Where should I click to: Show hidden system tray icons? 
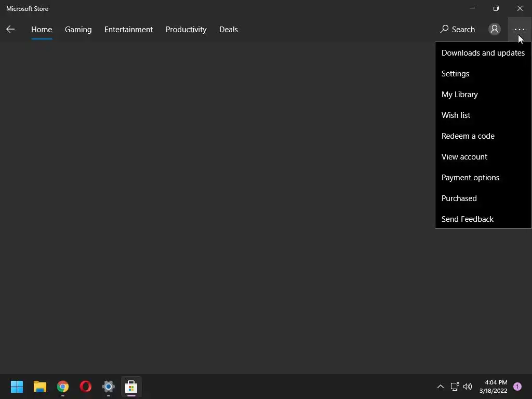point(441,387)
